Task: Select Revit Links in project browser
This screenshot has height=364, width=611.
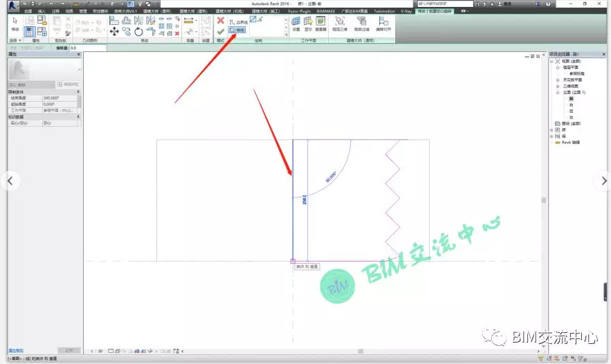Action: 570,143
